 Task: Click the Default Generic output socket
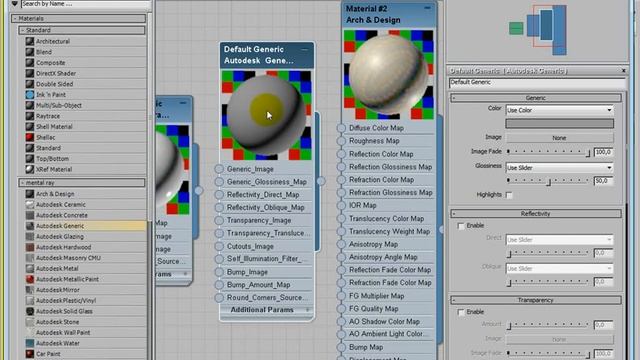tap(321, 181)
